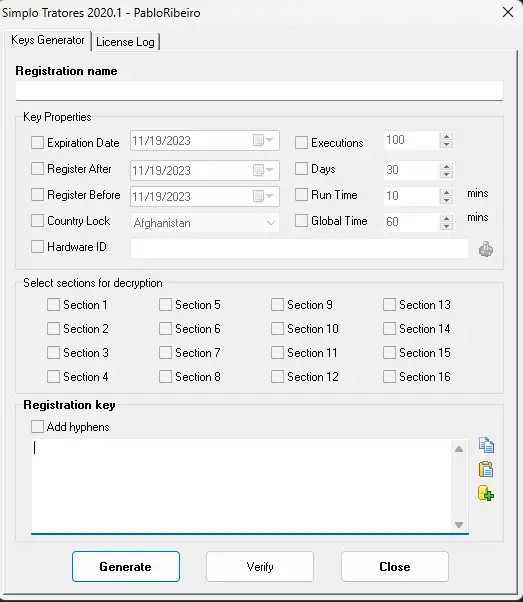The height and width of the screenshot is (602, 523).
Task: Increase Run Time minutes with the up arrow
Action: coord(446,192)
